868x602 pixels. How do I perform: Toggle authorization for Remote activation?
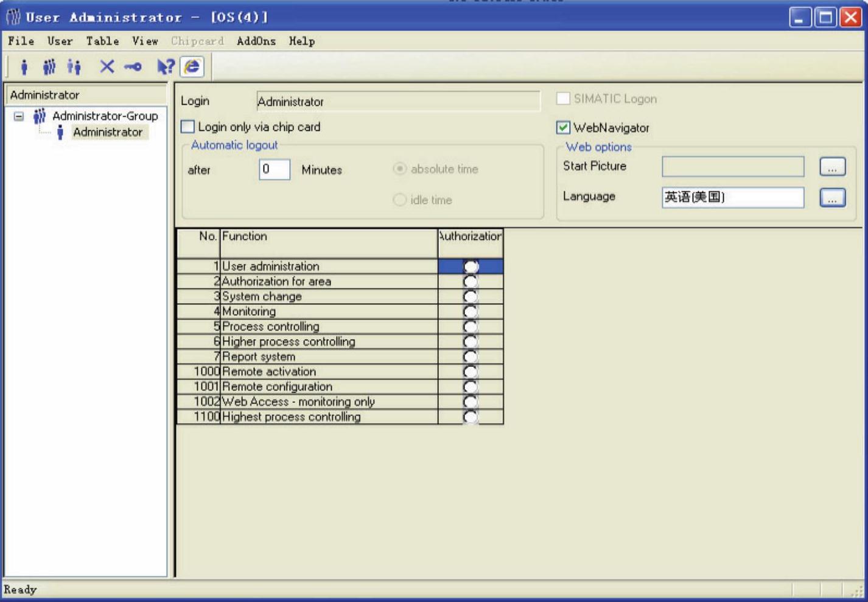471,371
